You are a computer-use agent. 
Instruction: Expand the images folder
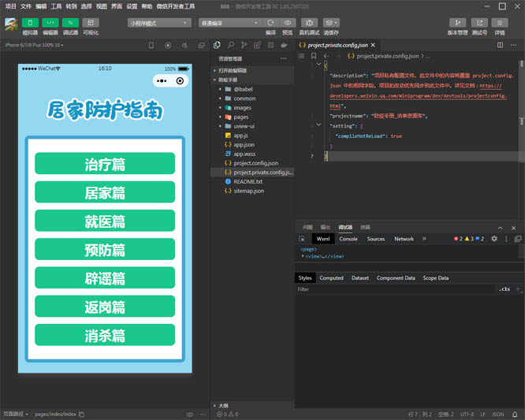[x=252, y=108]
